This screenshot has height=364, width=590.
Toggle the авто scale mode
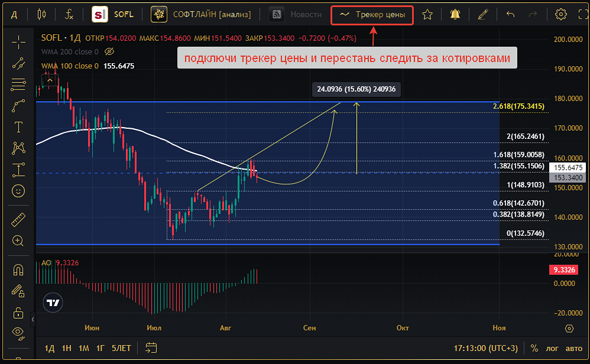coord(574,348)
